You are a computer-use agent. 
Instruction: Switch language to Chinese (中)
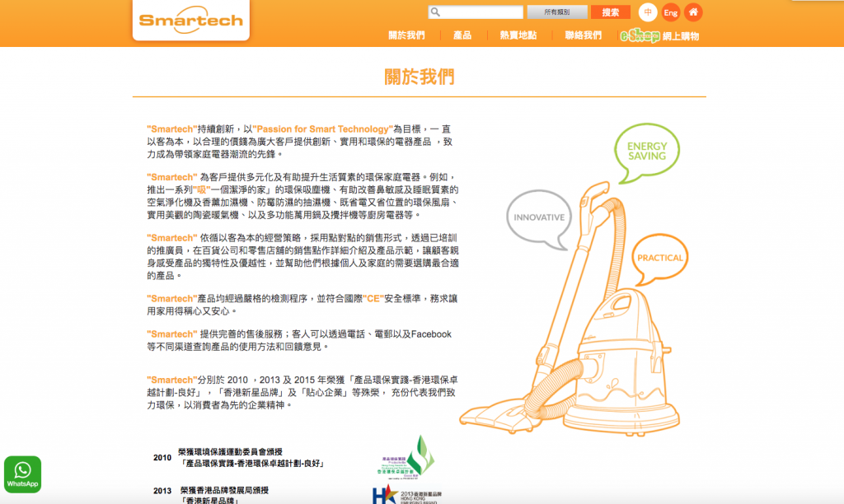[648, 12]
